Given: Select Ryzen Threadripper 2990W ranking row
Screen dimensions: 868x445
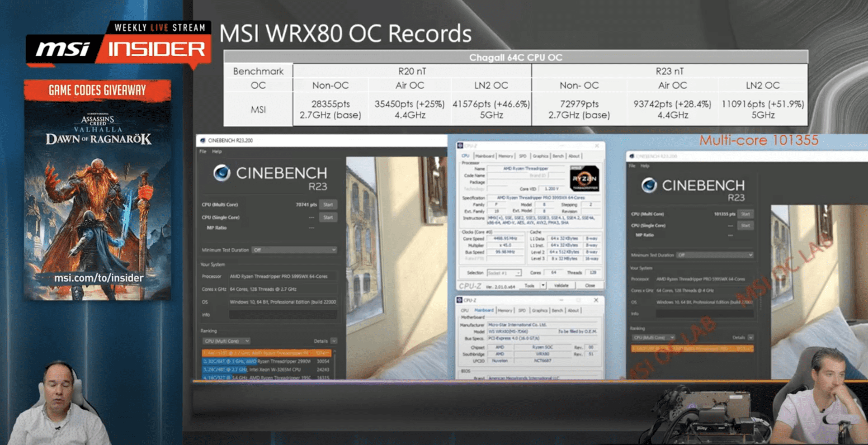Looking at the screenshot, I should tap(267, 361).
